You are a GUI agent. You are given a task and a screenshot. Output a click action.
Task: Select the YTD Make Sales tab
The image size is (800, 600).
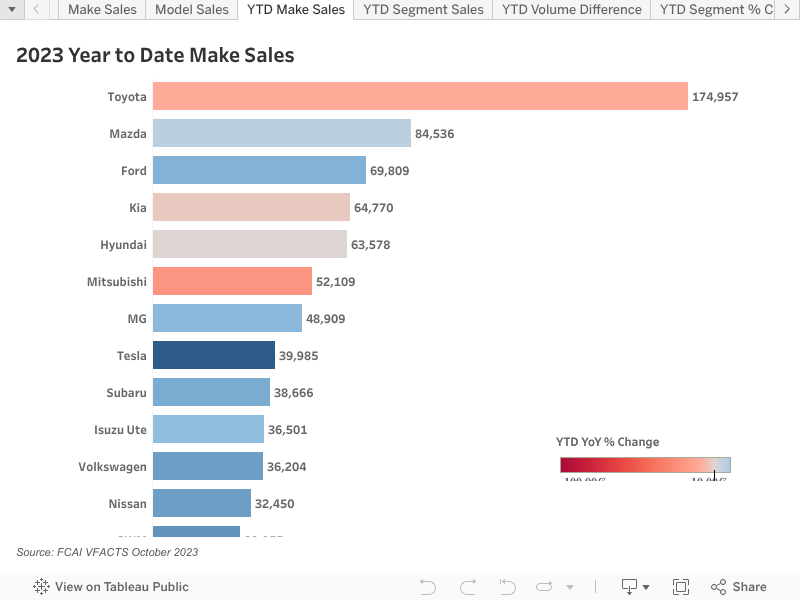(296, 9)
